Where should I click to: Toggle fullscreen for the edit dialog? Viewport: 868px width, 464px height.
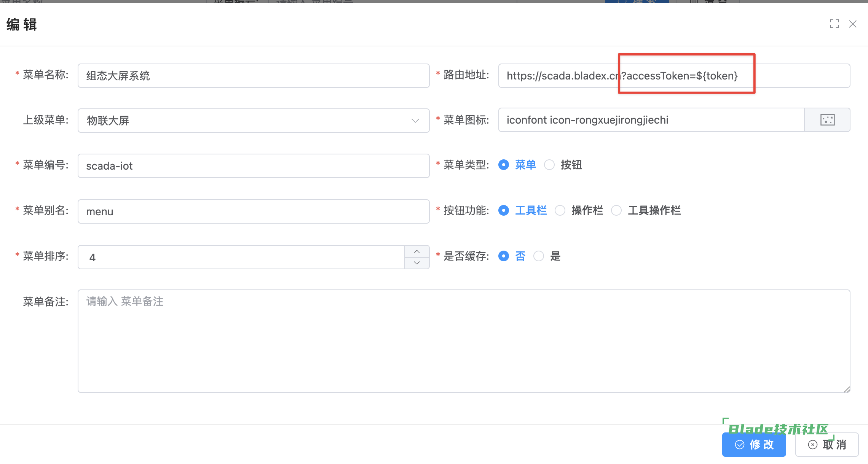(834, 24)
